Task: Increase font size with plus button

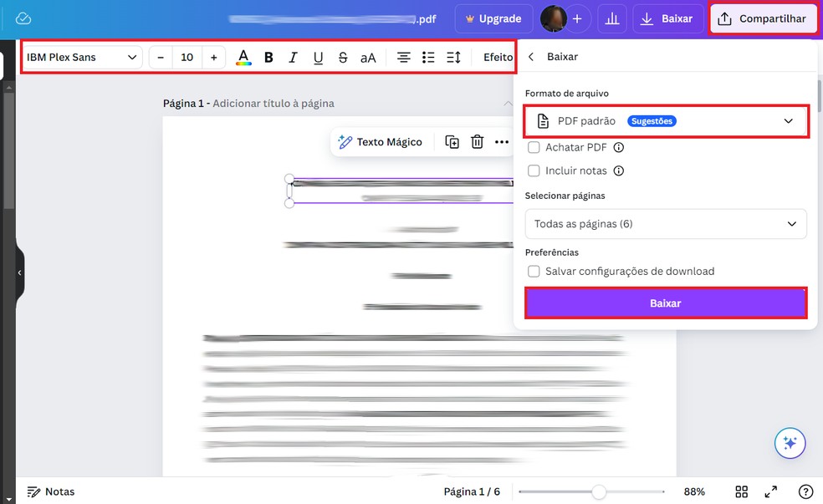Action: pyautogui.click(x=213, y=57)
